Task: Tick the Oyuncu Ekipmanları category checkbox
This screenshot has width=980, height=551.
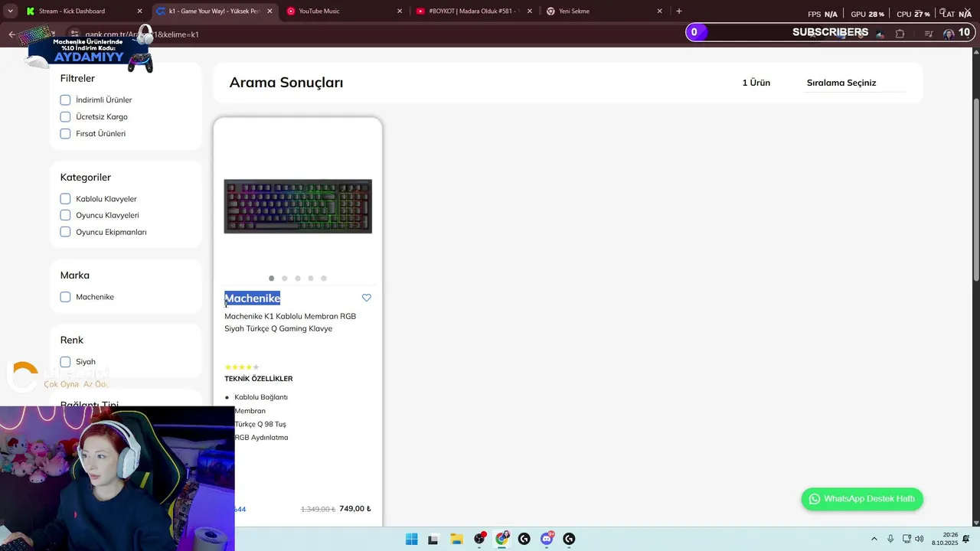Action: 65,232
